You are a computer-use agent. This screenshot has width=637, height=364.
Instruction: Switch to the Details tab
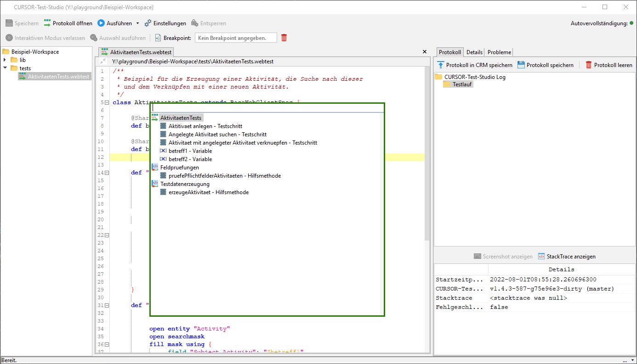click(474, 52)
